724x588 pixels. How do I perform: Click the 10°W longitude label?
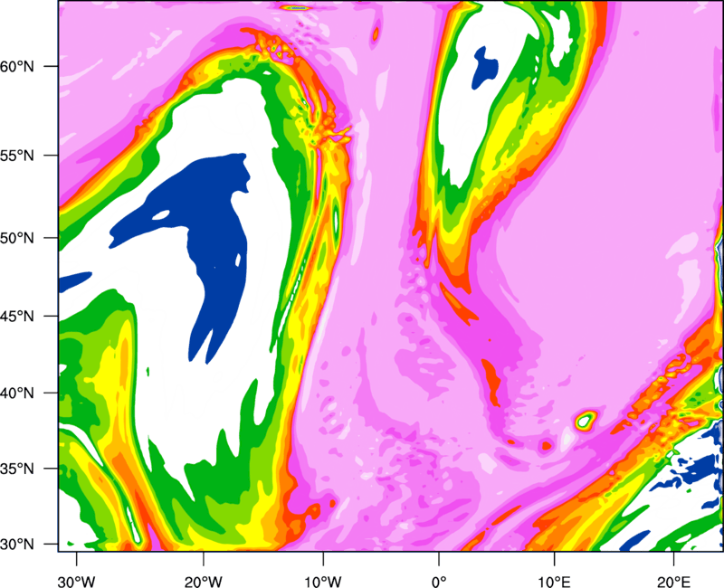tap(323, 582)
